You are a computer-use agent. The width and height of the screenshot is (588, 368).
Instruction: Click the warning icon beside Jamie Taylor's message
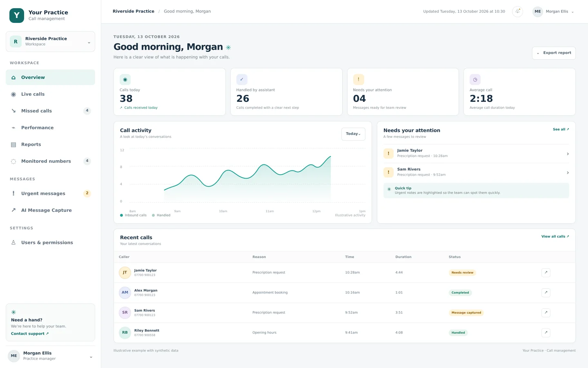pyautogui.click(x=388, y=154)
